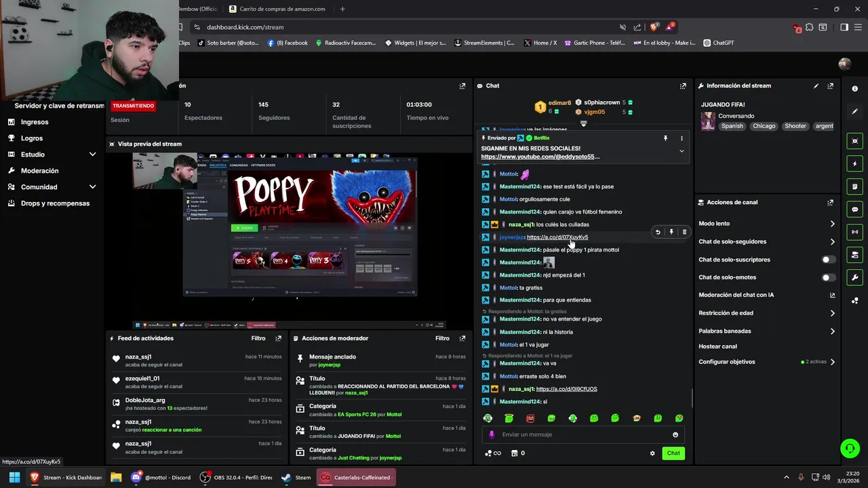Screen dimensions: 868x488
Task: Expand the pinned message chevron
Action: pyautogui.click(x=682, y=151)
